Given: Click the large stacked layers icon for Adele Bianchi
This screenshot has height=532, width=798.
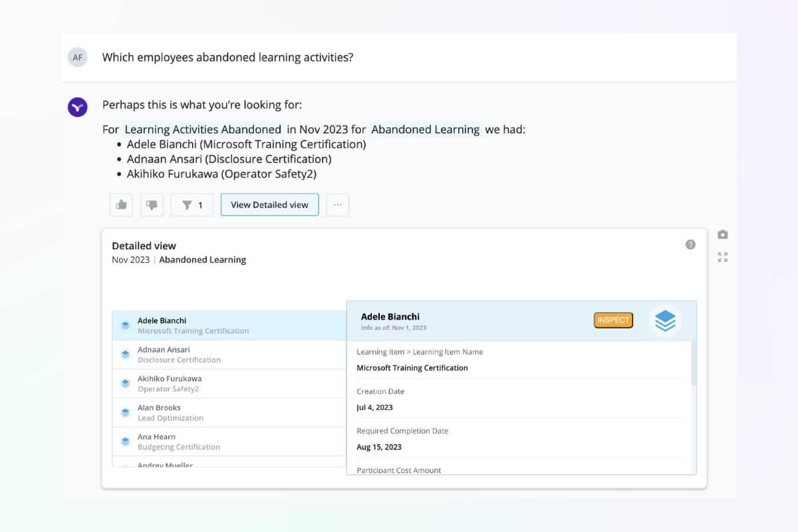Looking at the screenshot, I should 665,321.
